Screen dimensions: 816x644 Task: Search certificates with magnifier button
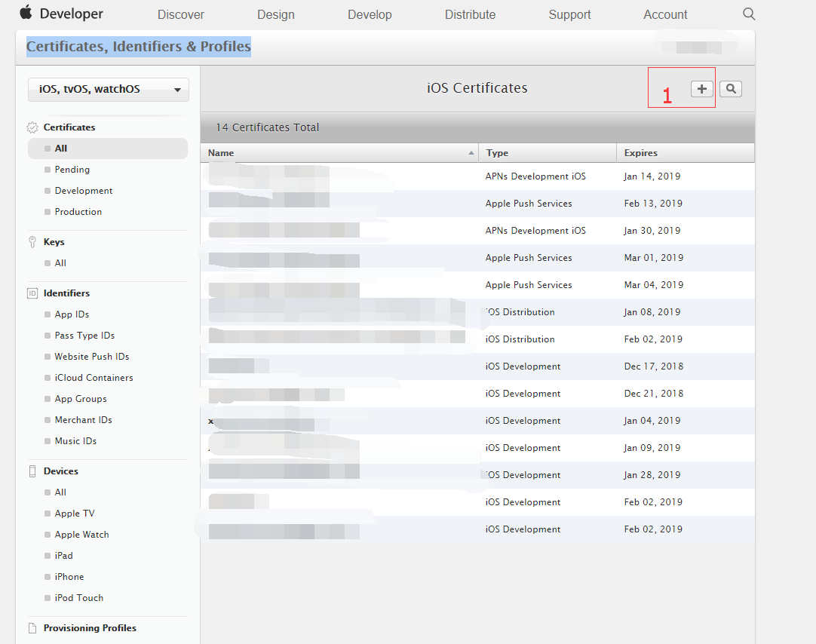point(731,89)
